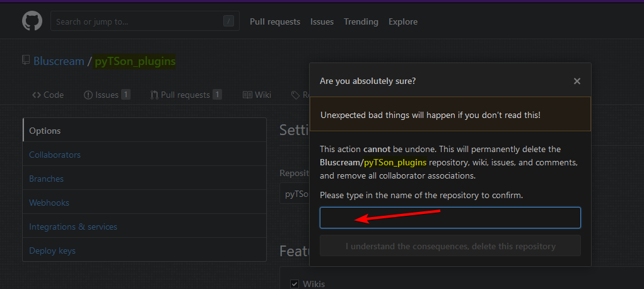Select Options in settings sidebar
Image resolution: width=644 pixels, height=289 pixels.
[144, 131]
